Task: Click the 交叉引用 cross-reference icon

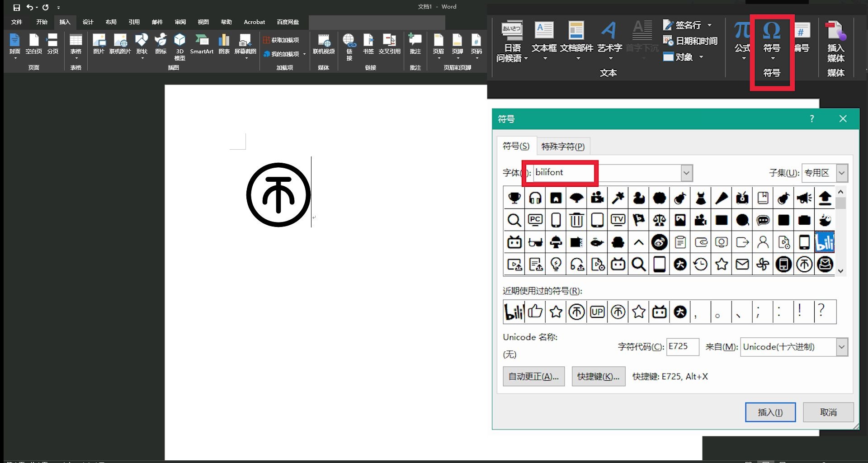Action: pos(390,44)
